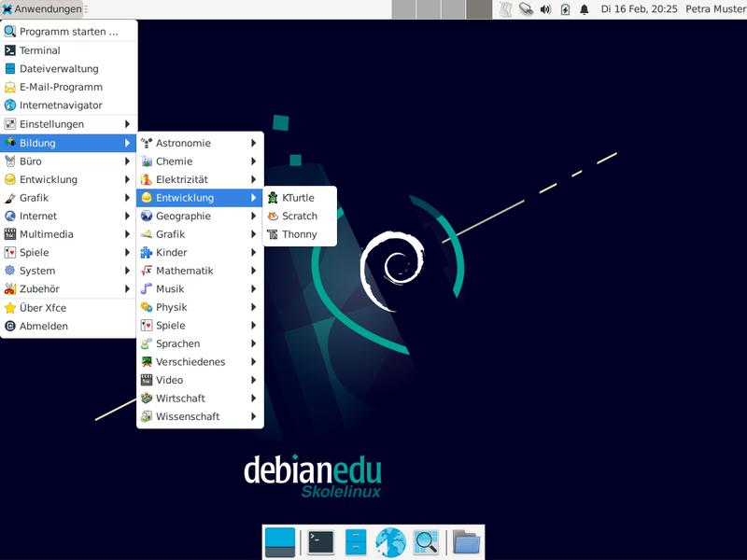Open the Verschiedenes category
The height and width of the screenshot is (560, 747).
point(200,362)
